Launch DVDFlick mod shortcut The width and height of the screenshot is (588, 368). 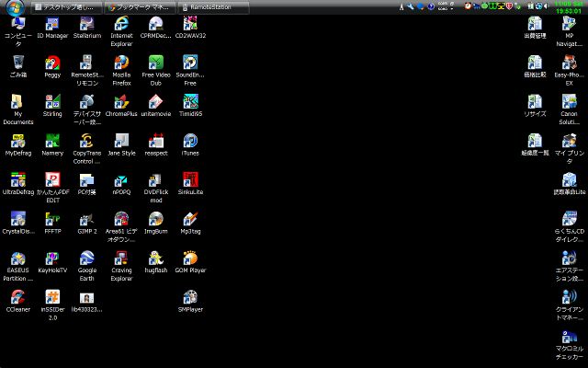tap(156, 188)
